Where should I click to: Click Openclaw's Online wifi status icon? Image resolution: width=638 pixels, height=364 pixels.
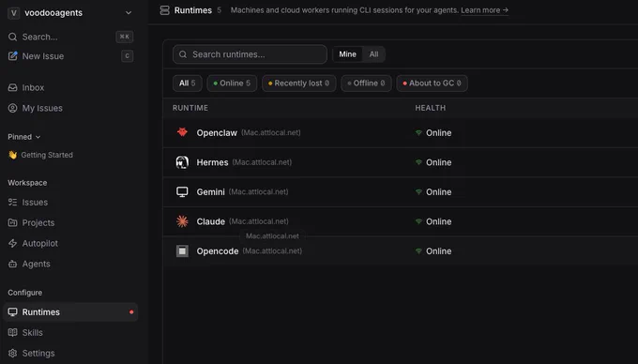coord(418,132)
